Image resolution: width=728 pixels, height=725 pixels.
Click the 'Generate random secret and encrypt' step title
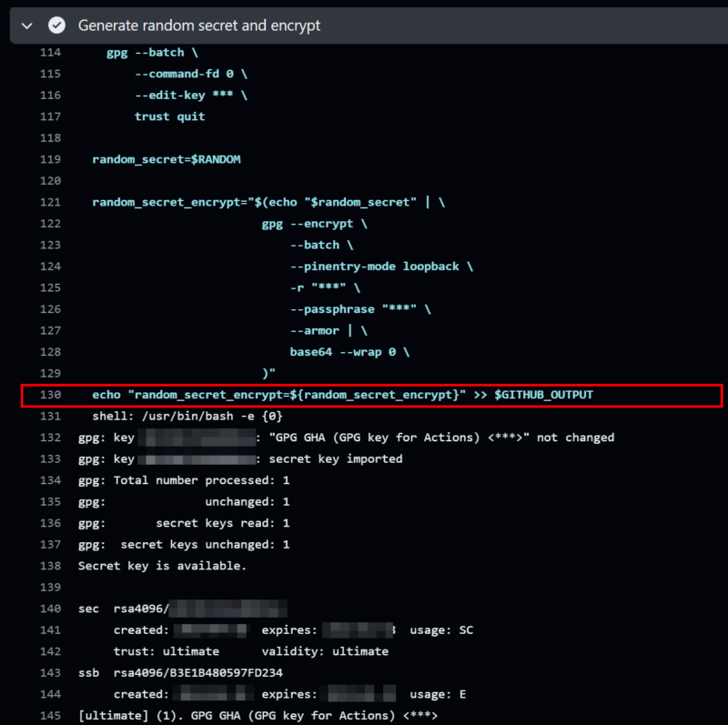[198, 25]
